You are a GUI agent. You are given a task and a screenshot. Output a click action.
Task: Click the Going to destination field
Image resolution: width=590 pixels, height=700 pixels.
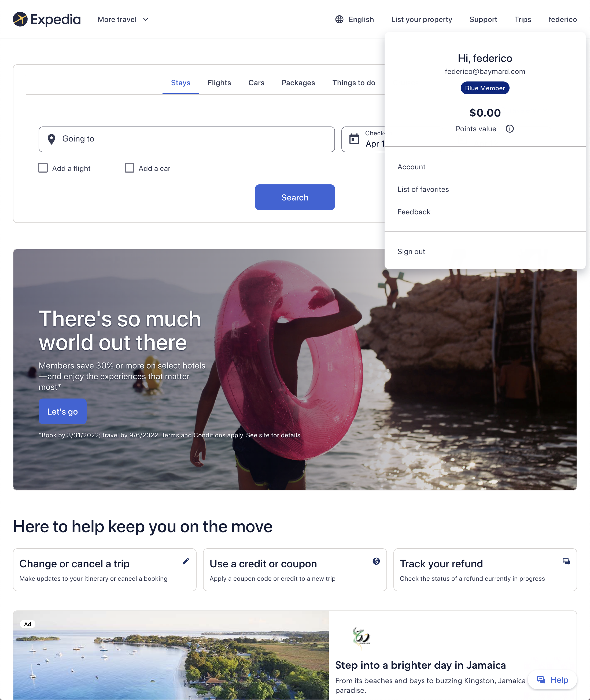[187, 139]
